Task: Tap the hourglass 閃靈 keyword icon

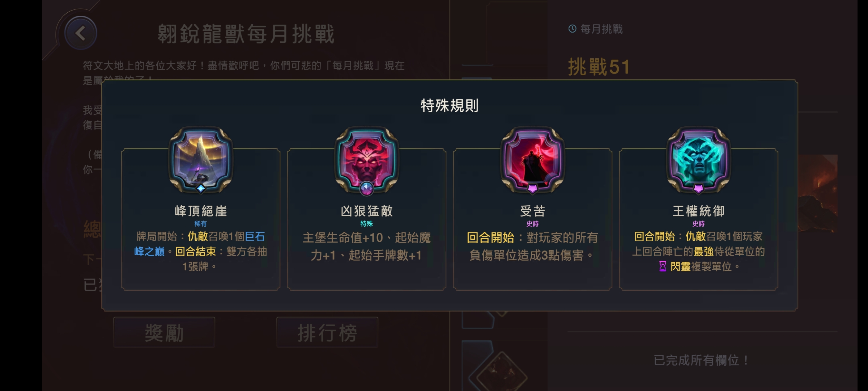Action: click(663, 266)
